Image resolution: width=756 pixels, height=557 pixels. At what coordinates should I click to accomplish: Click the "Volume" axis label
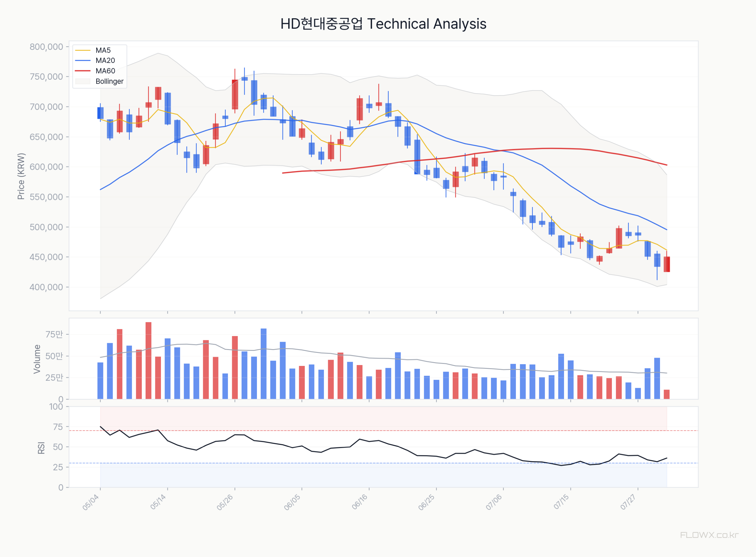click(37, 359)
